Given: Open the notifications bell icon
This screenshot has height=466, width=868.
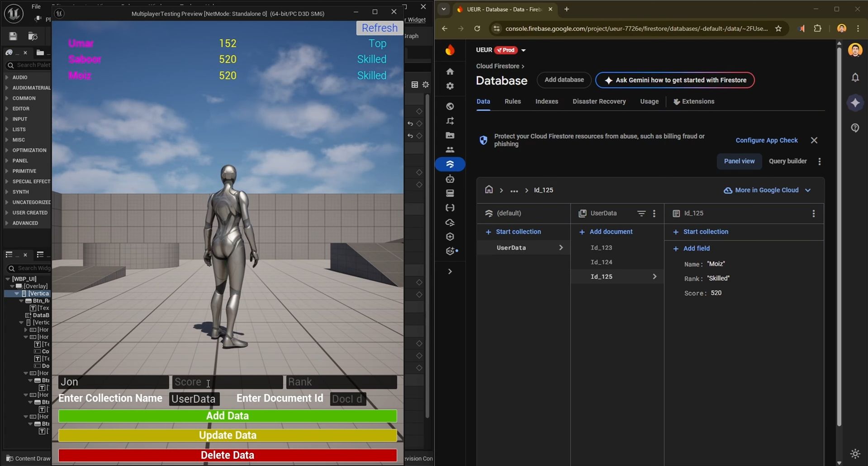Looking at the screenshot, I should (855, 78).
